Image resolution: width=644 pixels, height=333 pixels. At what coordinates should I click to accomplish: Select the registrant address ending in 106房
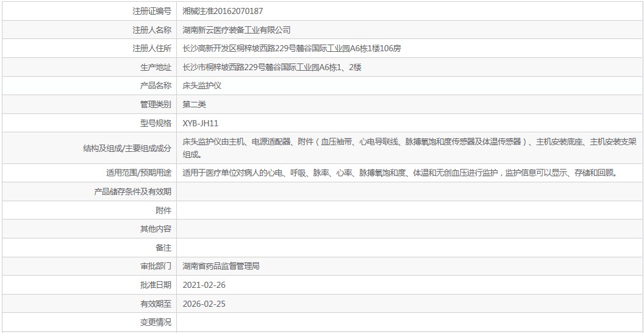pyautogui.click(x=292, y=48)
